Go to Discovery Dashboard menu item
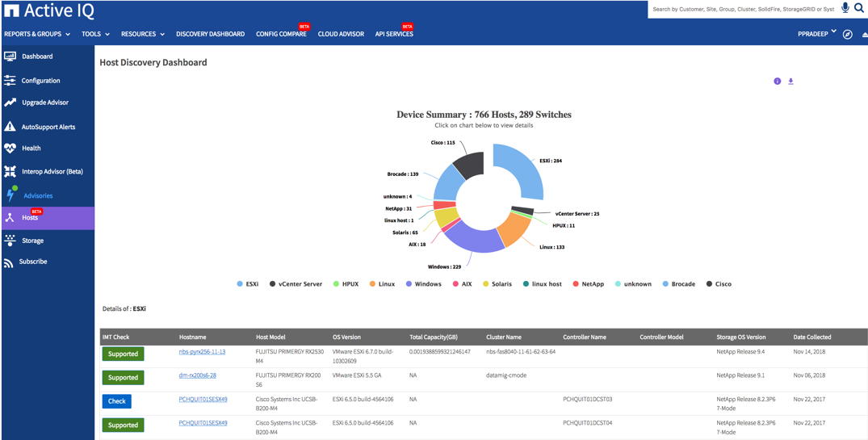Screen dimensions: 868x440 210,35
